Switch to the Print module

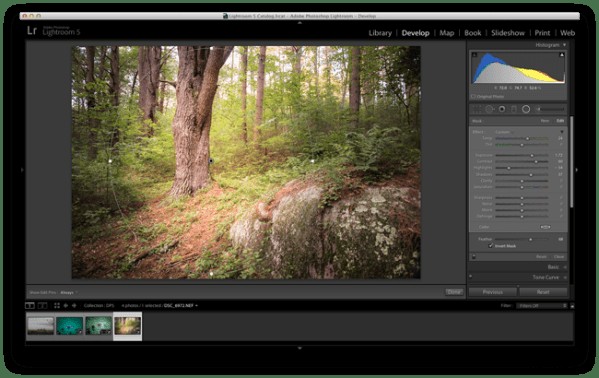[542, 33]
